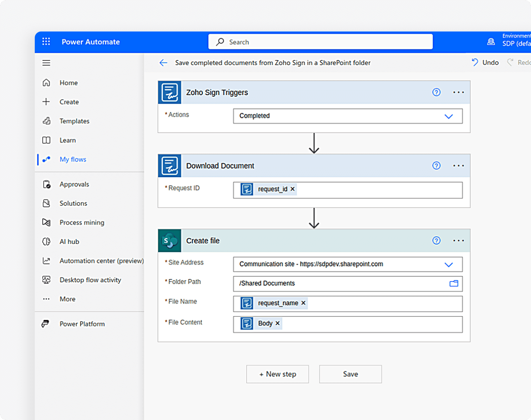Click the folder picker icon in Folder Path
Screen dimensions: 531x420
pyautogui.click(x=454, y=283)
